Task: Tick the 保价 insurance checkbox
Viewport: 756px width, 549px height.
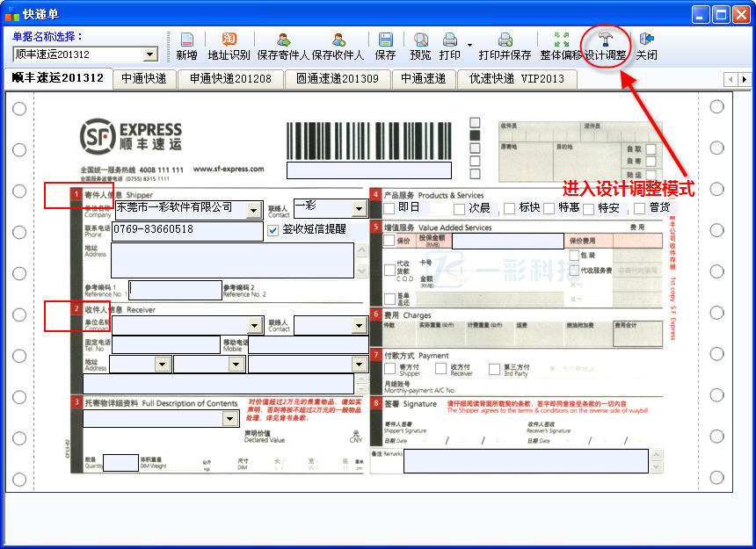Action: (389, 240)
